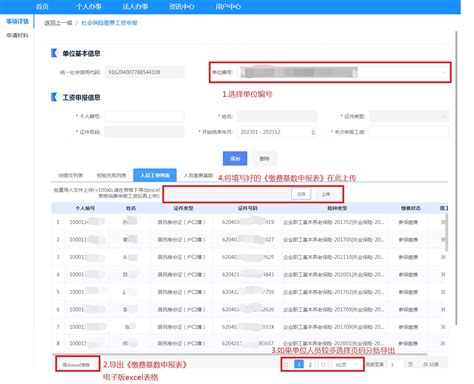Click the 缴费状态 column header

(x=410, y=208)
